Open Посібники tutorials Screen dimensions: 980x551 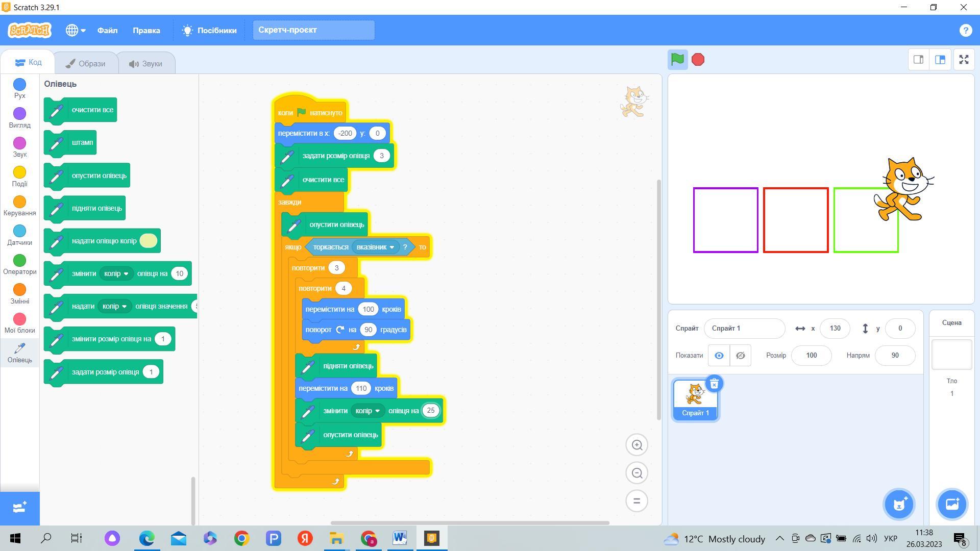pos(209,30)
